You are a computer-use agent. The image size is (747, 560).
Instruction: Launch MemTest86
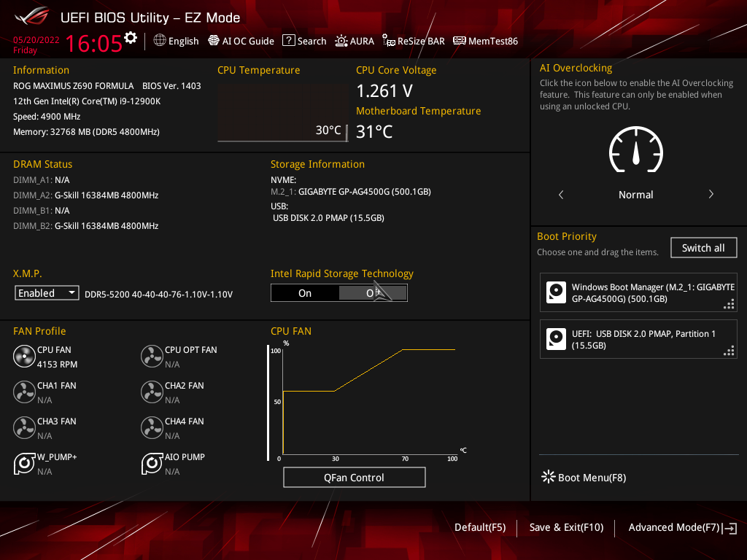[x=485, y=41]
